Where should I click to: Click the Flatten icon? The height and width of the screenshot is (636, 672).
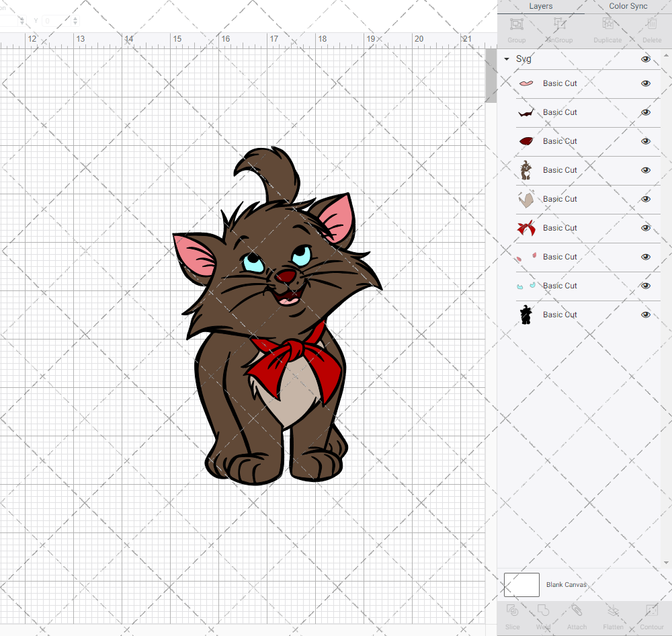614,610
